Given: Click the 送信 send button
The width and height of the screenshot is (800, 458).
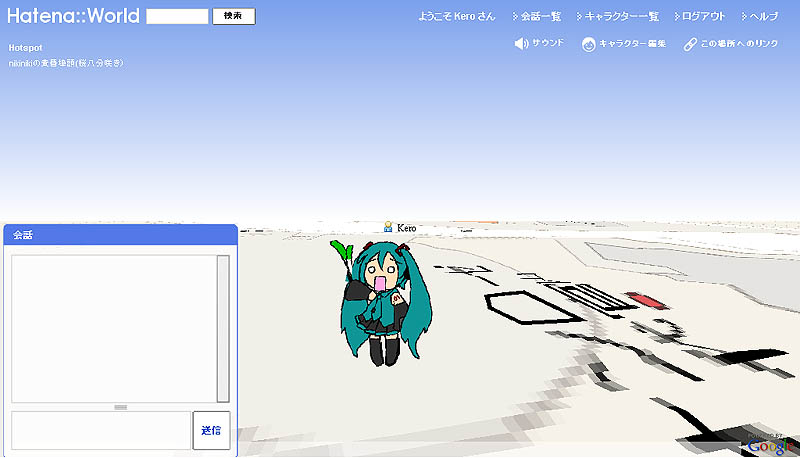Looking at the screenshot, I should click(211, 430).
